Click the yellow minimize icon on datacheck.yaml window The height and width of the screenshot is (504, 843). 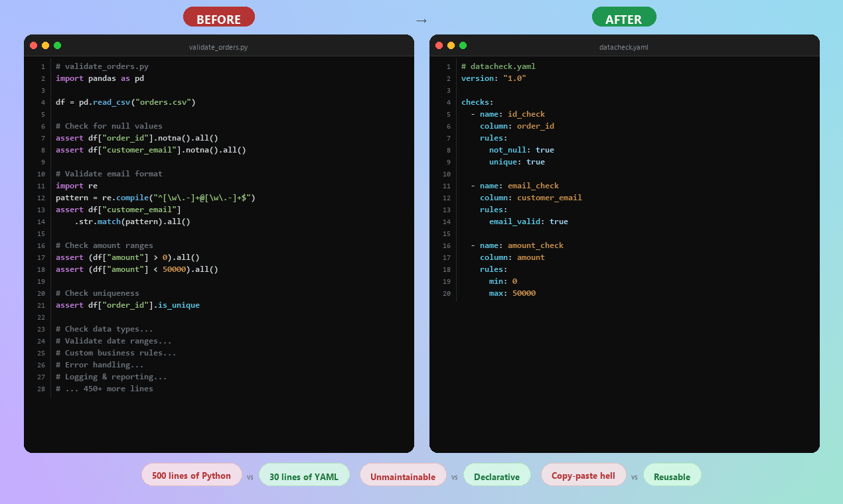(x=451, y=45)
